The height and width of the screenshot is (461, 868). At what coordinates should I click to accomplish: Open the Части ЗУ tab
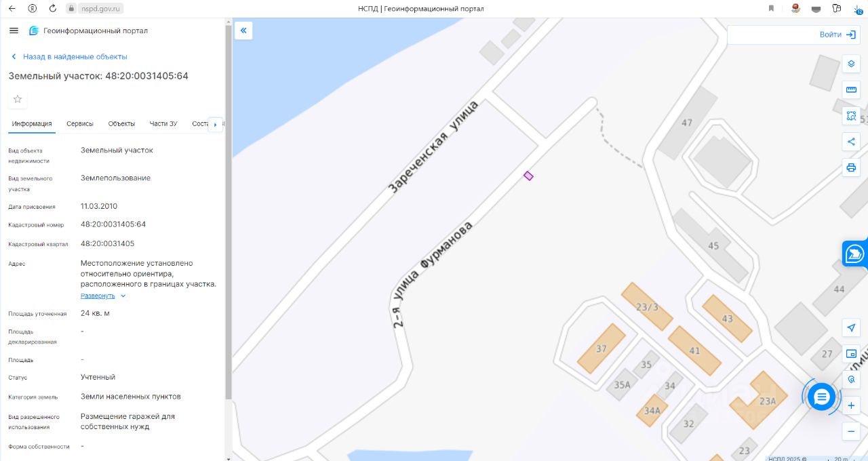pyautogui.click(x=163, y=123)
